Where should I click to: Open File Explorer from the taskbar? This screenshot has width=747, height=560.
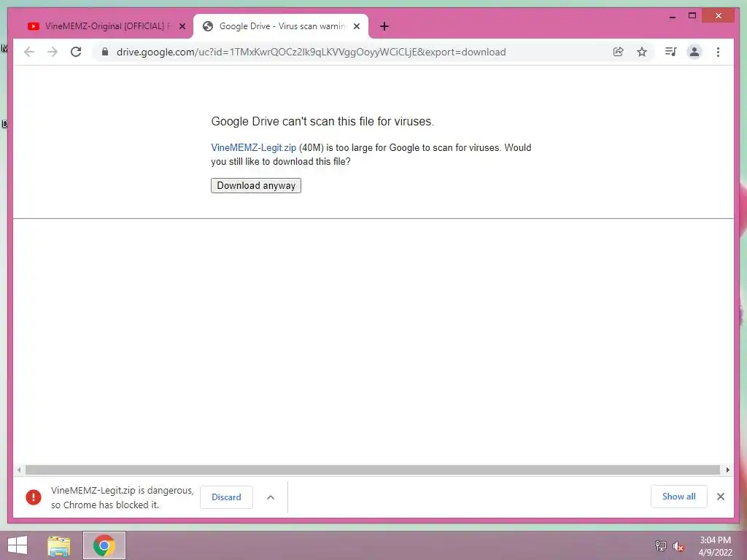tap(59, 545)
